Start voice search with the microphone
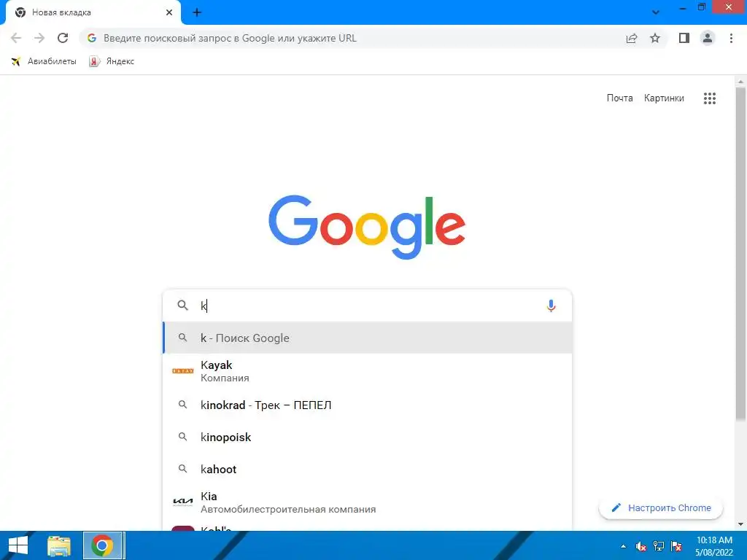The height and width of the screenshot is (560, 747). [551, 306]
